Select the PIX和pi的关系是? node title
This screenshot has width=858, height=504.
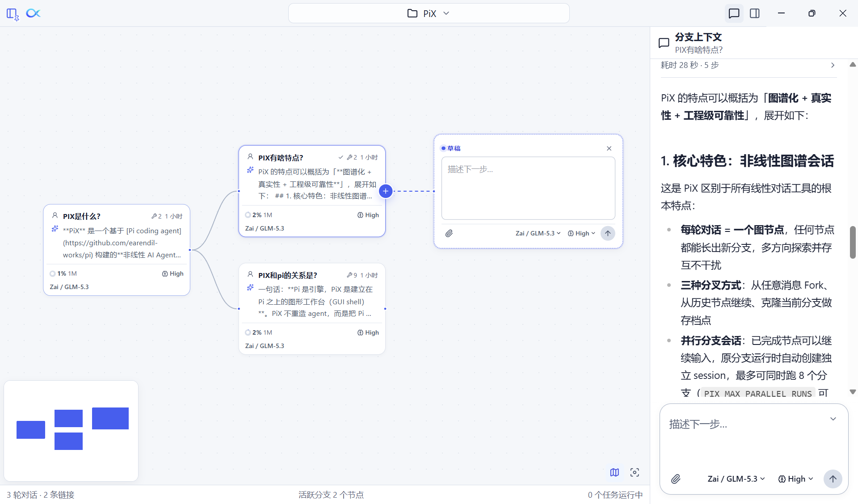[x=288, y=275]
